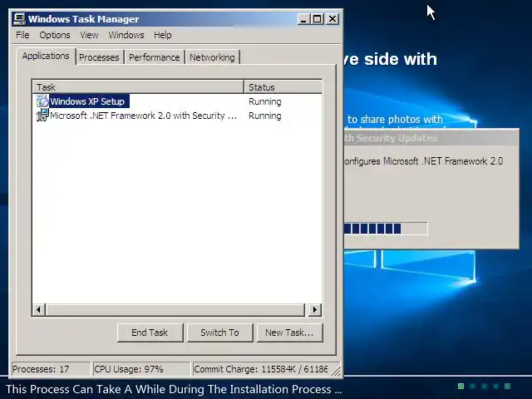
Task: Switch to the Applications tab
Action: point(46,56)
